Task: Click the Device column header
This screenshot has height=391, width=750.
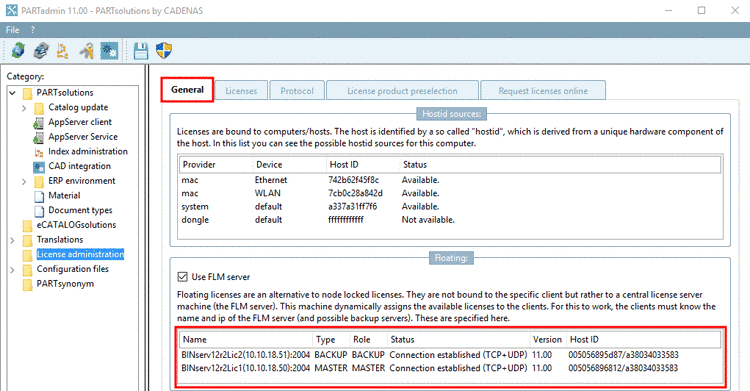Action: 290,165
